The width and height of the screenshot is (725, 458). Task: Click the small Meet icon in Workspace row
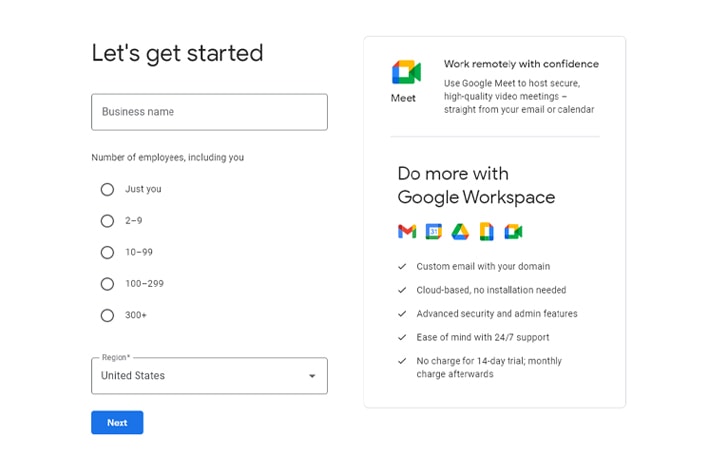click(513, 232)
